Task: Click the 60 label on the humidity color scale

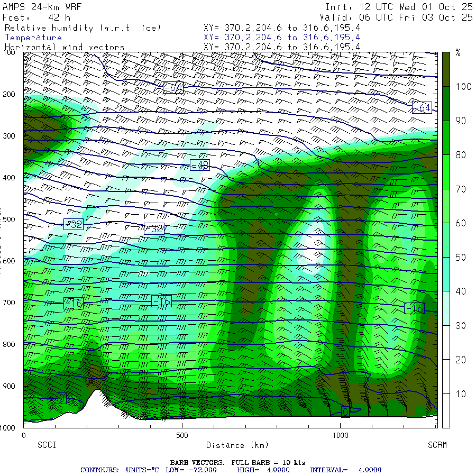Action: [461, 223]
